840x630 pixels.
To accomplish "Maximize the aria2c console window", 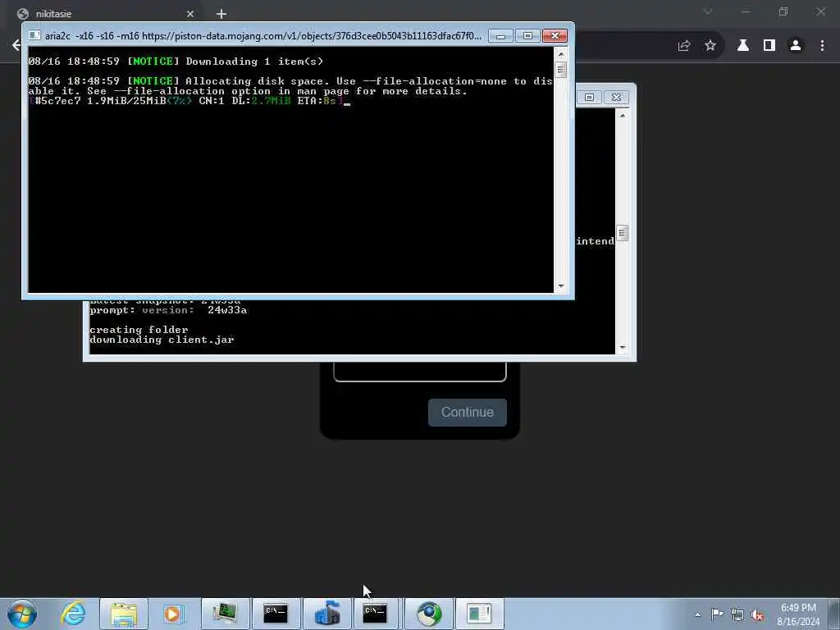I will (x=527, y=36).
